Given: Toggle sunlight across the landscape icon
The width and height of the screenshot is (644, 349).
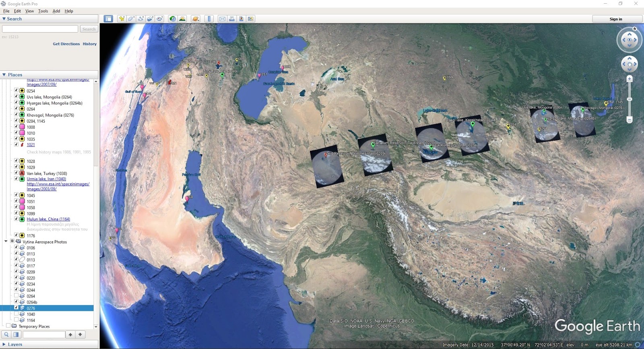Looking at the screenshot, I should pyautogui.click(x=182, y=18).
